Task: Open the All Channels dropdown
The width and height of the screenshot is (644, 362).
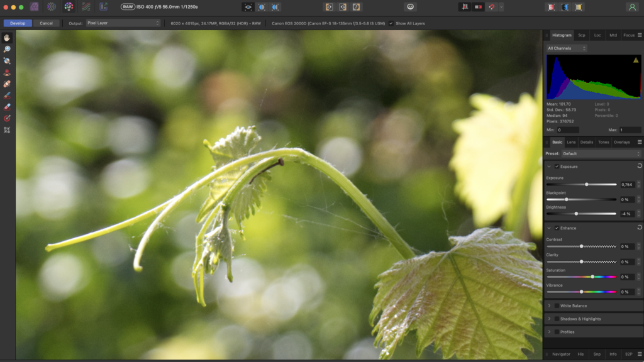Action: pos(567,48)
